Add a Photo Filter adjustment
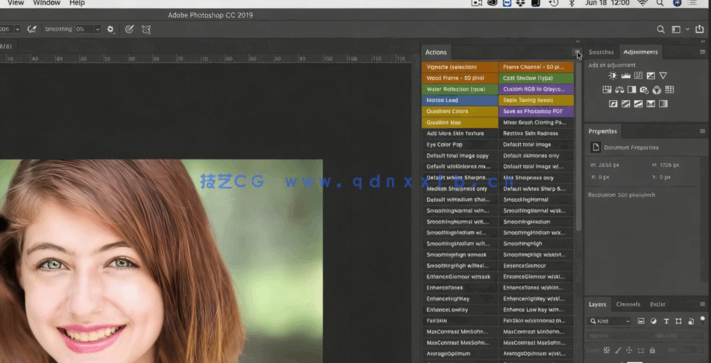The height and width of the screenshot is (363, 711). click(x=644, y=90)
